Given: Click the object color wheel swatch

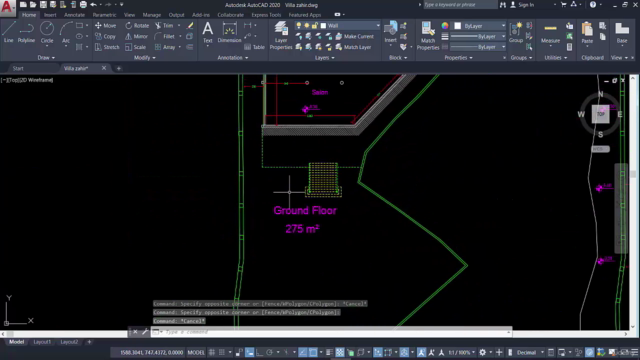Looking at the screenshot, I should coord(445,26).
